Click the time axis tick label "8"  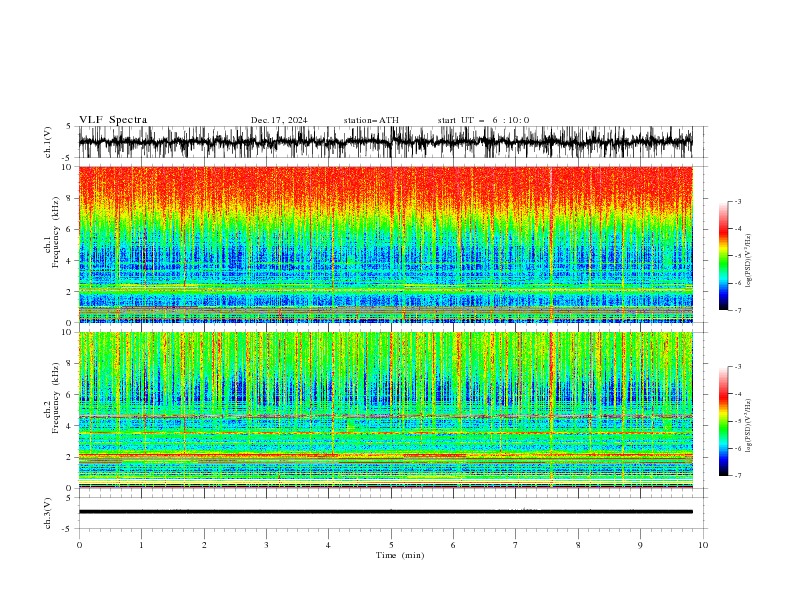coord(578,545)
